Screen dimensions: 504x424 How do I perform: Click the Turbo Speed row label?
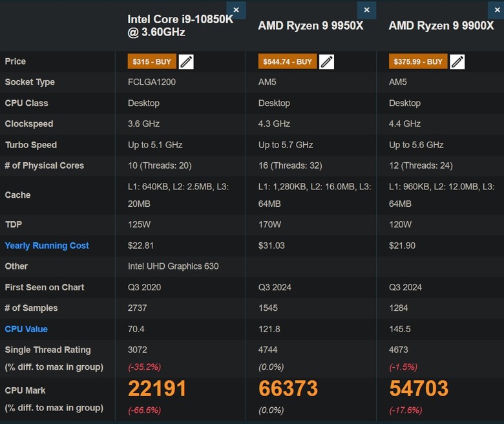pyautogui.click(x=31, y=145)
